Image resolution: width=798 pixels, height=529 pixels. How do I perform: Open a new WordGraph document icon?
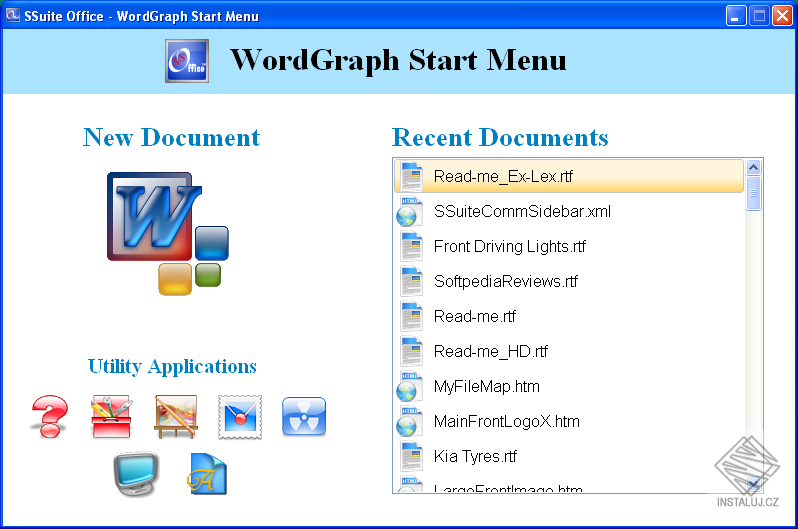(x=167, y=233)
